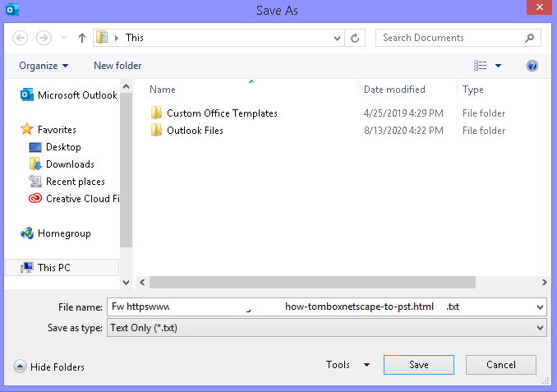
Task: Click the Save button
Action: click(419, 365)
